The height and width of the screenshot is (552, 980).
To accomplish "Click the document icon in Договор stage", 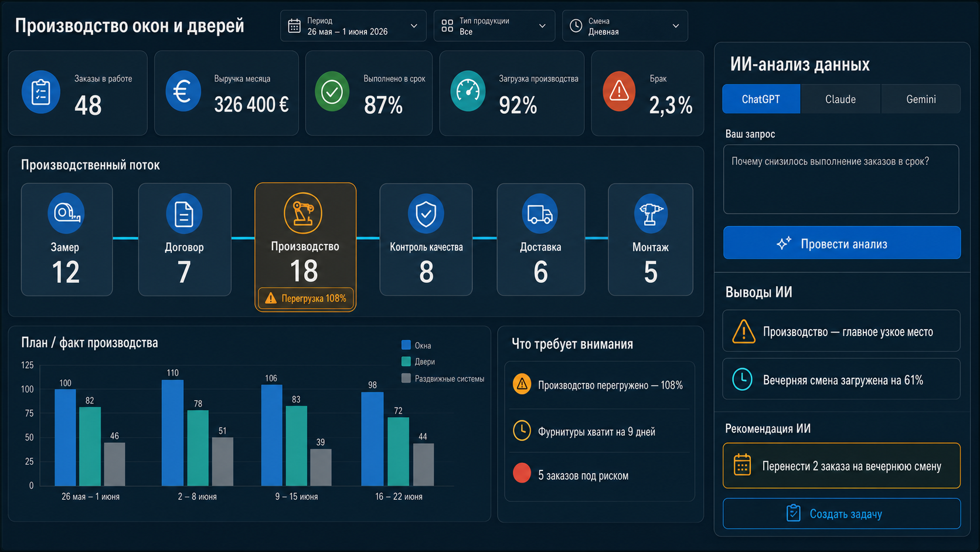I will click(184, 214).
